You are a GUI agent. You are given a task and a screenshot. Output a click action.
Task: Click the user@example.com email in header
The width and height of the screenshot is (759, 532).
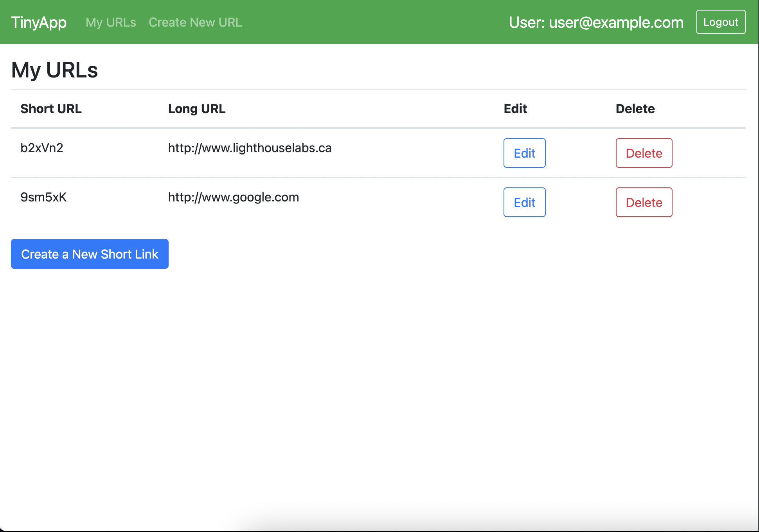pyautogui.click(x=616, y=22)
